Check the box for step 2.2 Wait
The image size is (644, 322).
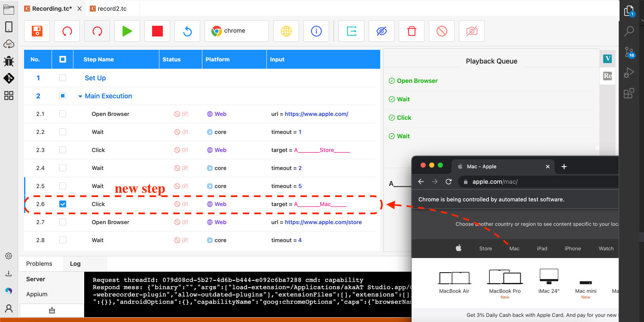tap(63, 132)
